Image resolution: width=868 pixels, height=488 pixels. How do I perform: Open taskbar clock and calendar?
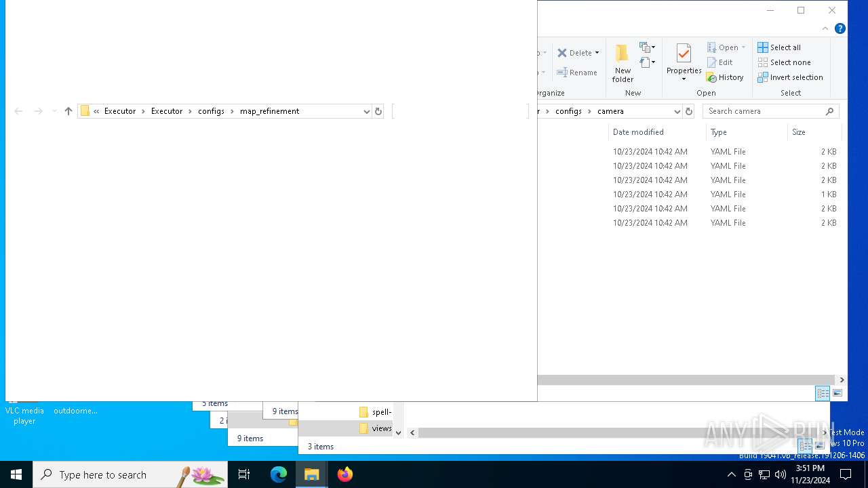[810, 474]
